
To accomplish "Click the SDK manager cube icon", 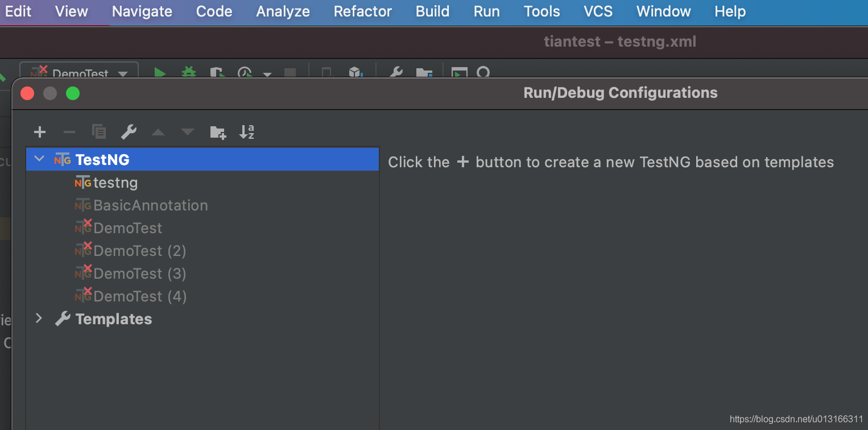I will (x=356, y=73).
